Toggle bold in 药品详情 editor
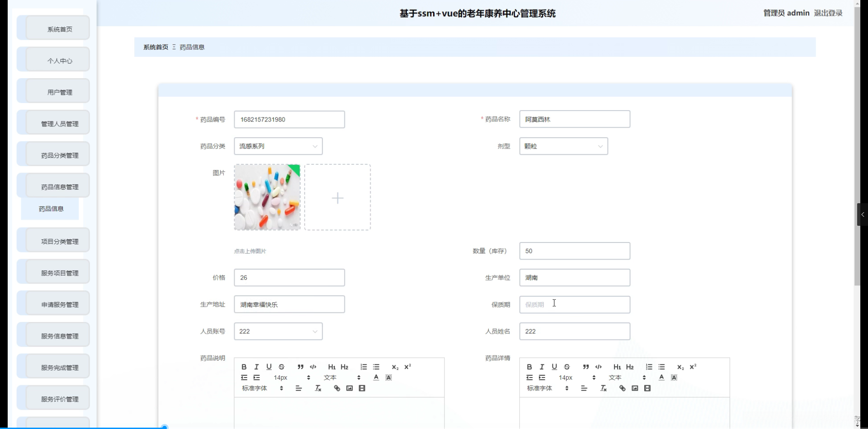Screen dimensions: 868x429 [529, 367]
